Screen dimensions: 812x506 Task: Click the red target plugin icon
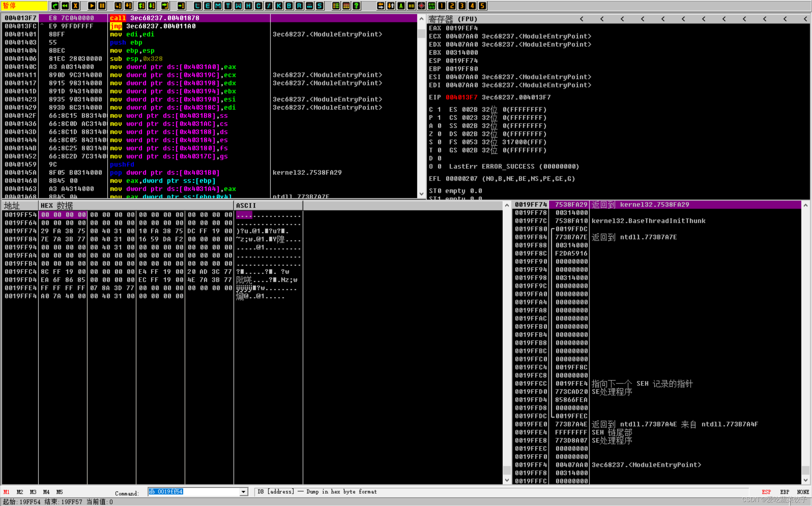tap(422, 5)
